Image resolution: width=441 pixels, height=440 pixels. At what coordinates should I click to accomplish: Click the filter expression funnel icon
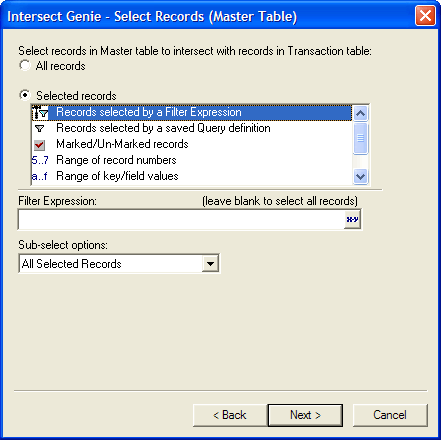(x=40, y=112)
